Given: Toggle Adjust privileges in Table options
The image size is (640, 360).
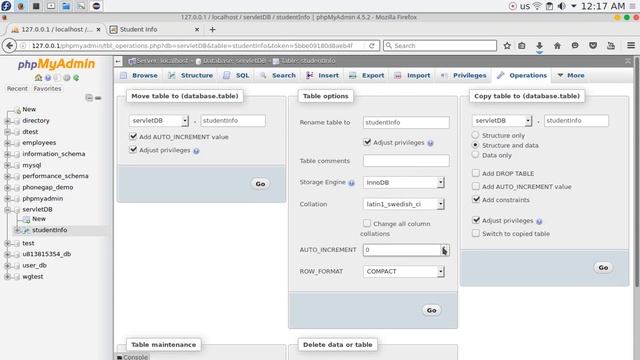Looking at the screenshot, I should pos(367,142).
